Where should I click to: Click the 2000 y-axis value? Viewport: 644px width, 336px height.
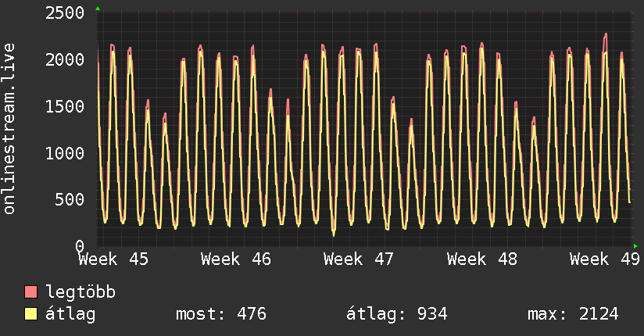coord(65,60)
